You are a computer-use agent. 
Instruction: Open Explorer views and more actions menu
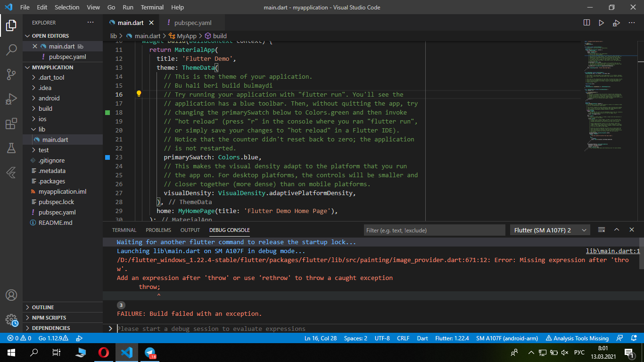click(x=91, y=23)
